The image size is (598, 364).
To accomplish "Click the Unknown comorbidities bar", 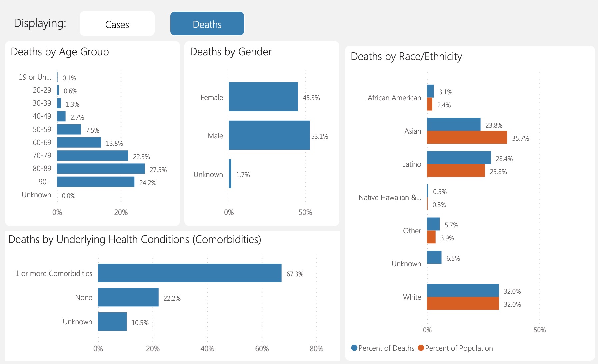I will click(x=112, y=322).
